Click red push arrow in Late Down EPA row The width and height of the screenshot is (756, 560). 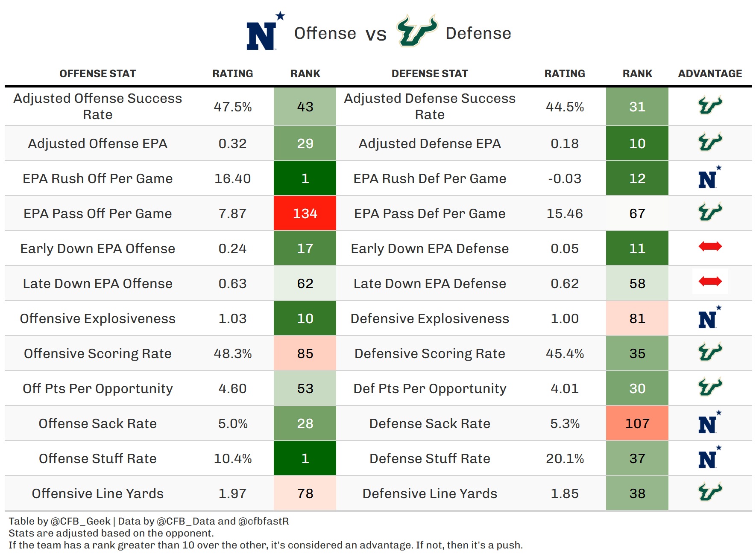[x=710, y=281]
